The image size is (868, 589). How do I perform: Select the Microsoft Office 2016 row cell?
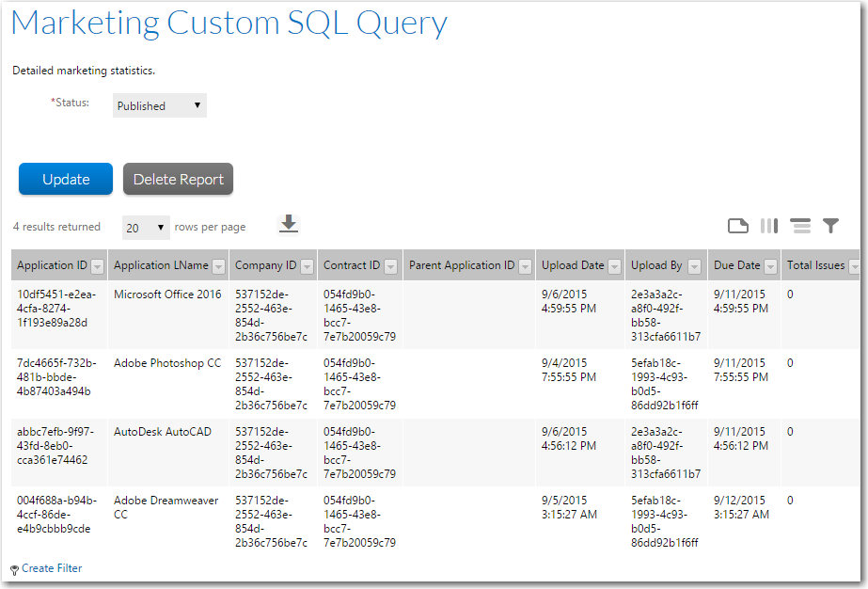click(167, 294)
